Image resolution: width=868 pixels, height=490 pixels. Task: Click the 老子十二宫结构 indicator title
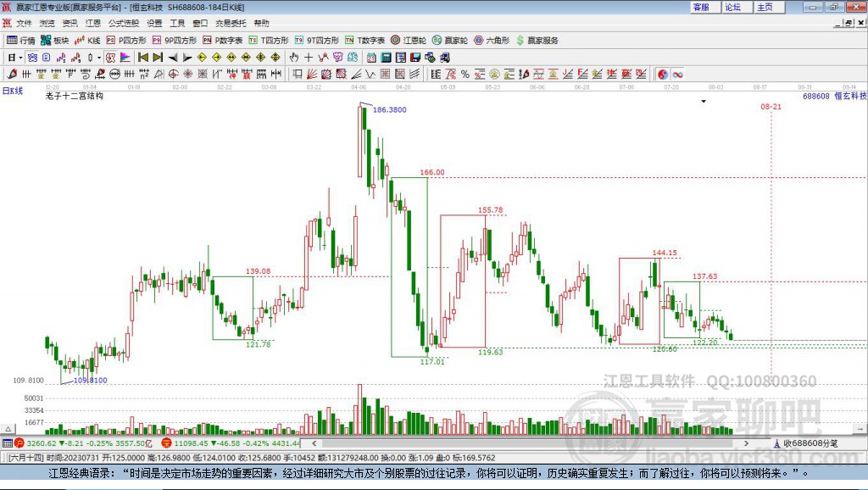click(75, 96)
